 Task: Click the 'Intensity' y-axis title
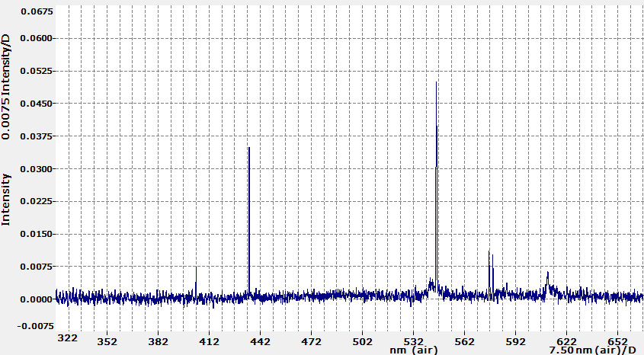tap(7, 199)
